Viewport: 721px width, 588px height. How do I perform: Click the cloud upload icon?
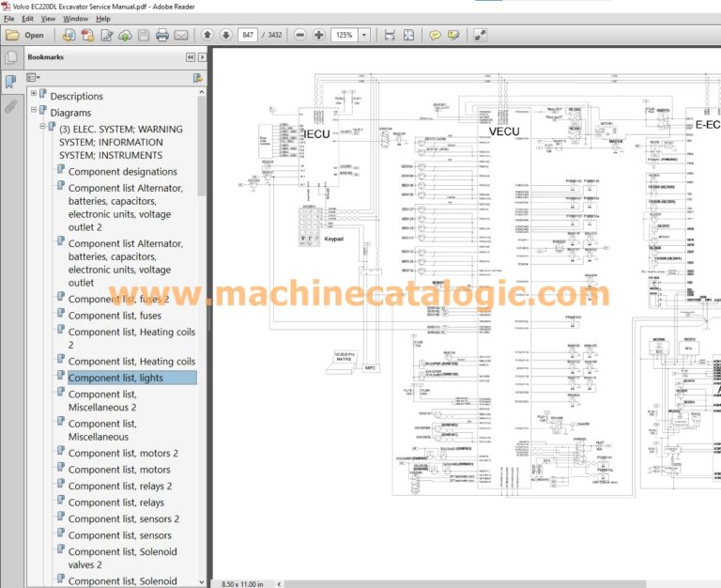click(x=125, y=35)
